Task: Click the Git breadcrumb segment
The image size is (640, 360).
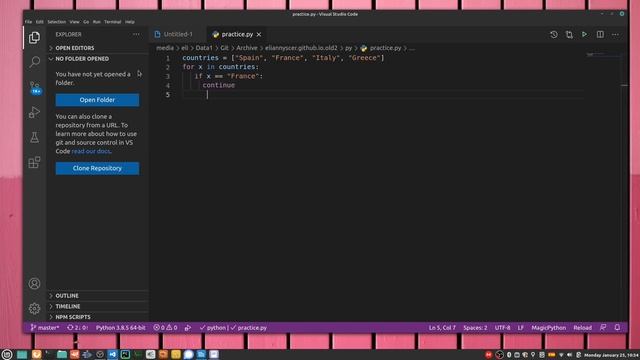Action: pyautogui.click(x=224, y=48)
